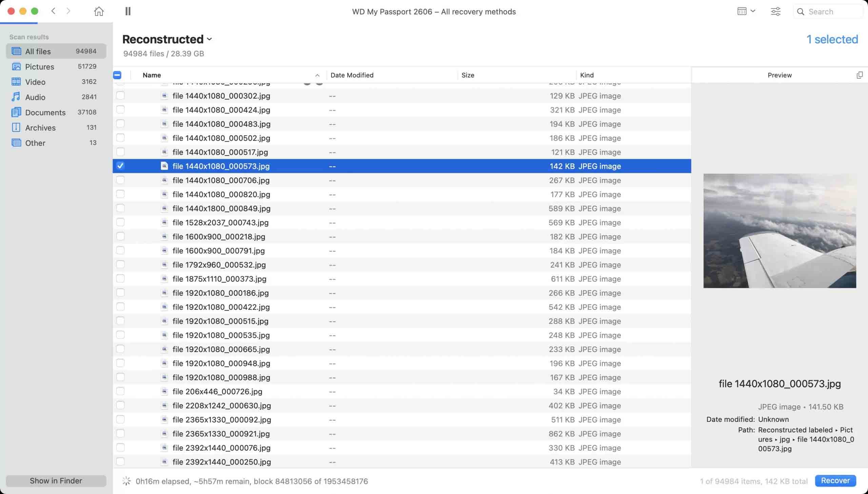
Task: Check file 1440x1800_000849.jpg
Action: point(120,208)
